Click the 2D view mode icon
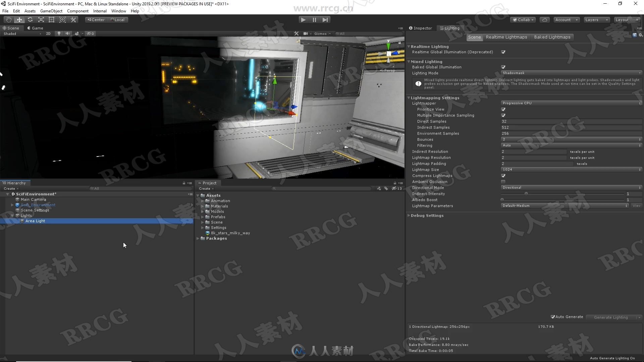Screen dimensions: 644x362 (48, 34)
